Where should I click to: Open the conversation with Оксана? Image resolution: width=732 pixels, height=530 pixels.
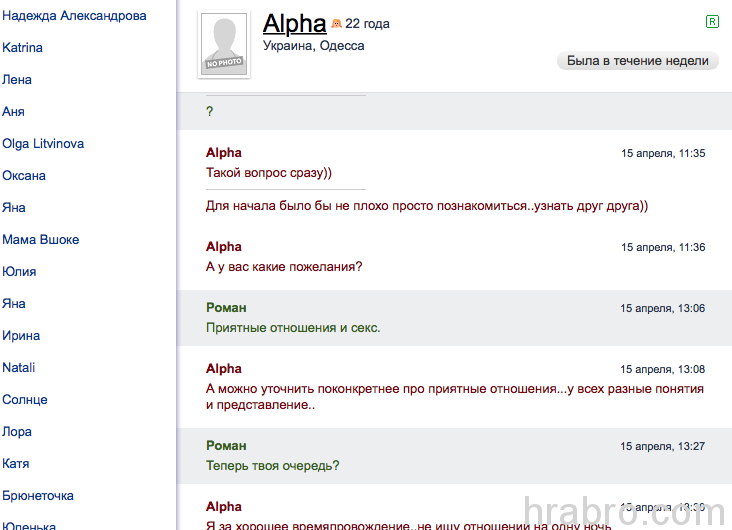point(24,176)
